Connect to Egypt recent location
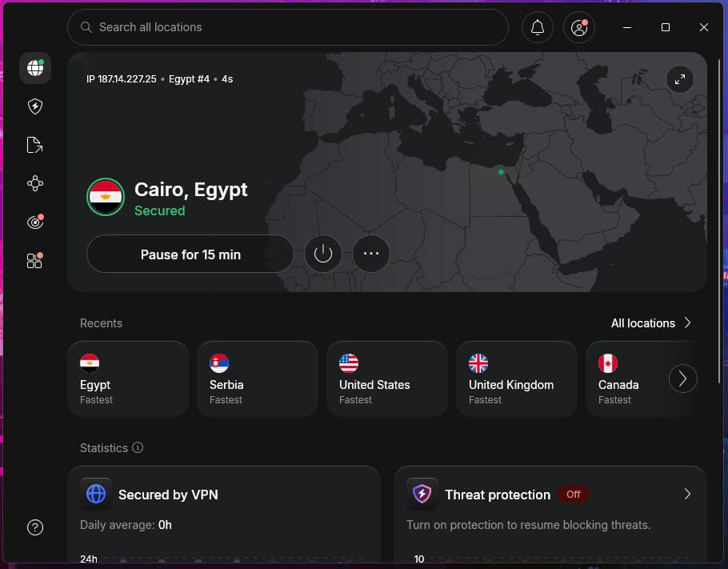This screenshot has height=569, width=728. pyautogui.click(x=128, y=379)
